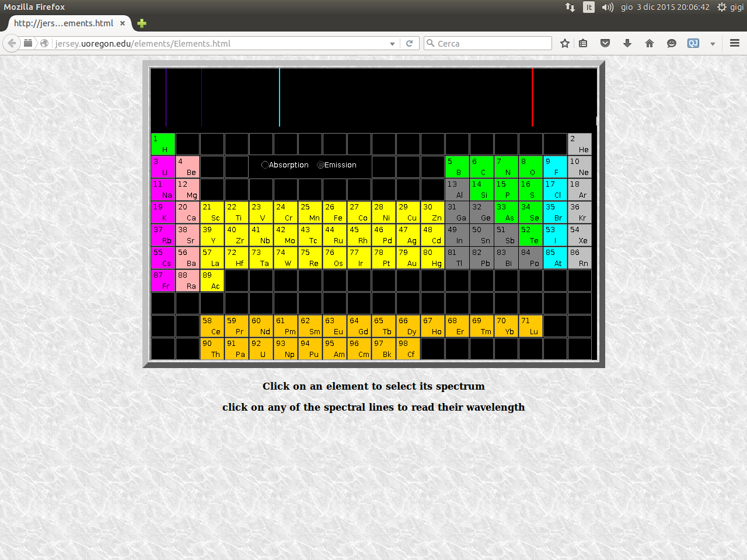Close the Elements.html tab
This screenshot has height=560, width=747.
click(123, 23)
